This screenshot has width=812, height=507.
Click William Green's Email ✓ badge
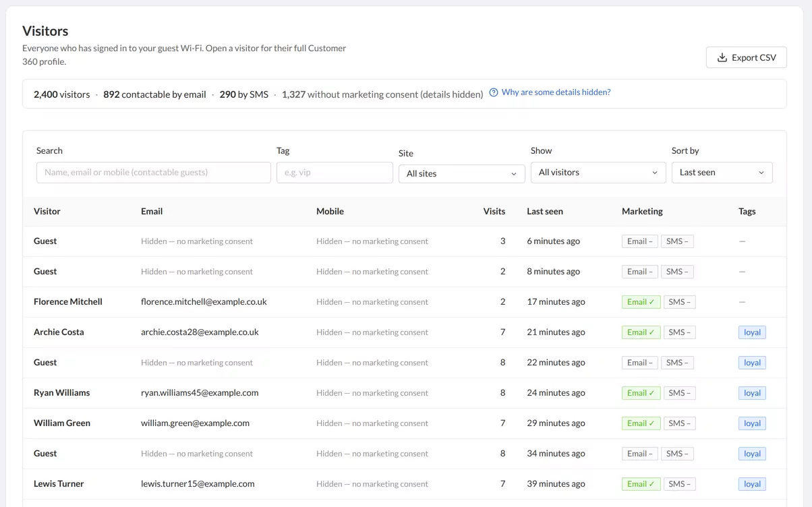point(641,423)
